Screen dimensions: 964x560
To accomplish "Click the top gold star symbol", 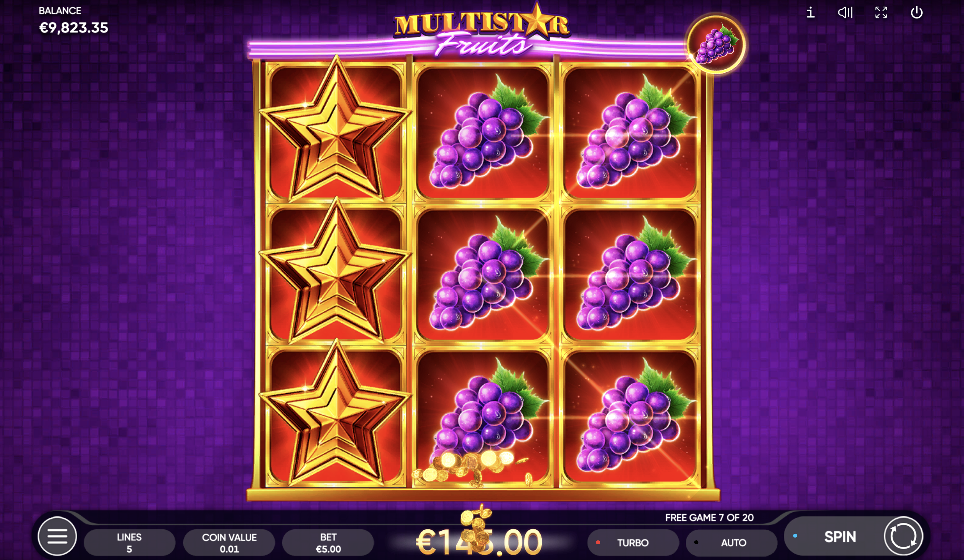I will coord(336,130).
